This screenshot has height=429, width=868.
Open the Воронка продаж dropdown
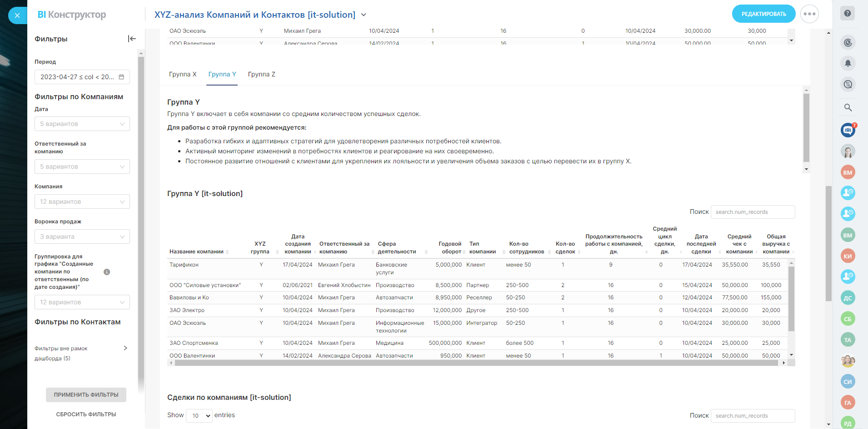[82, 237]
